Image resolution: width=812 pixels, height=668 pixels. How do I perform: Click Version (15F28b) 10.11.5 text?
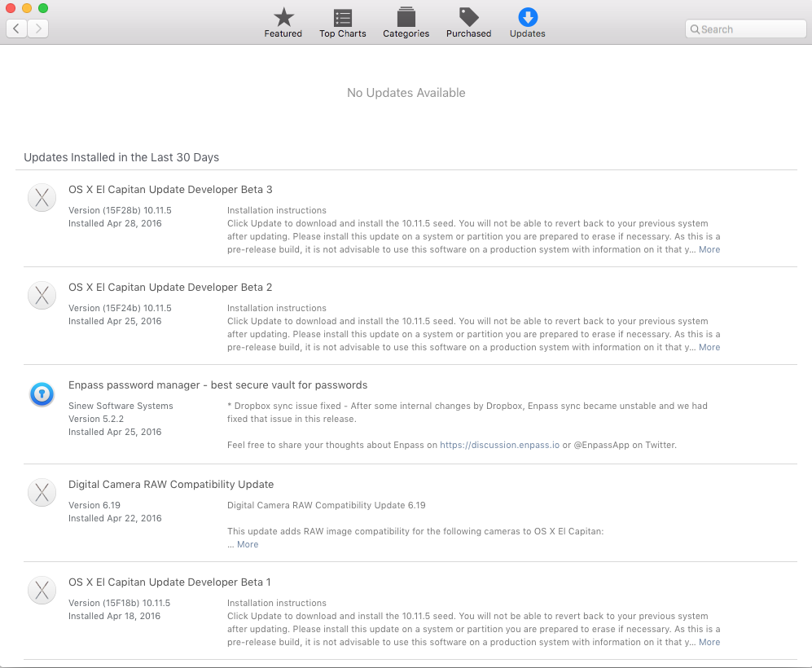click(120, 211)
